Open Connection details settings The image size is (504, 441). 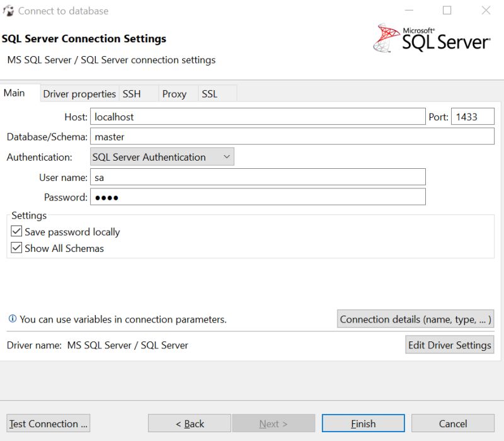415,319
